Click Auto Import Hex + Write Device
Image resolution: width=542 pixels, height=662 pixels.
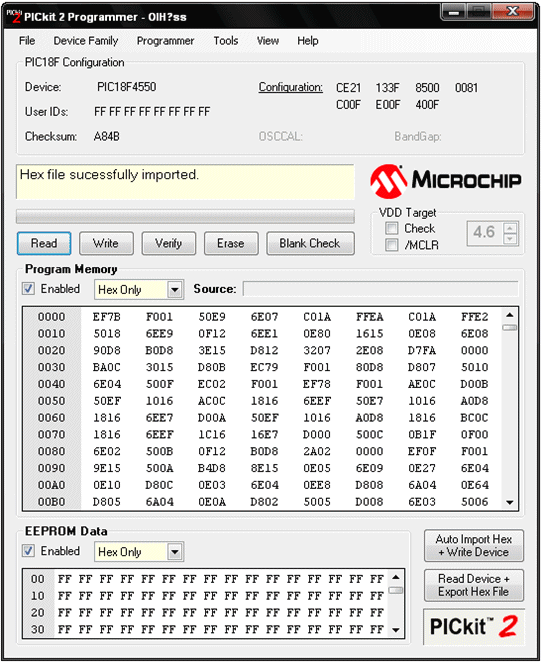(x=474, y=545)
